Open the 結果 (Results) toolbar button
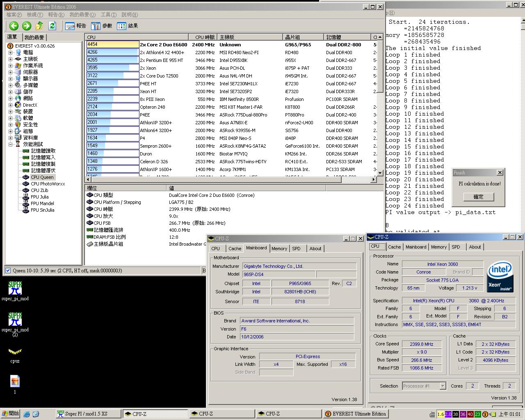Screen dimensions: 525x420 [x=128, y=26]
